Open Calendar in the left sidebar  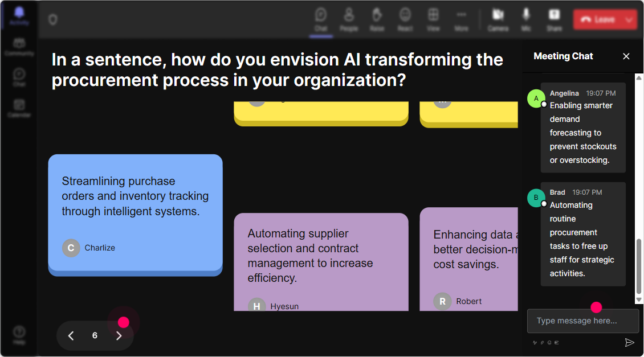point(19,108)
